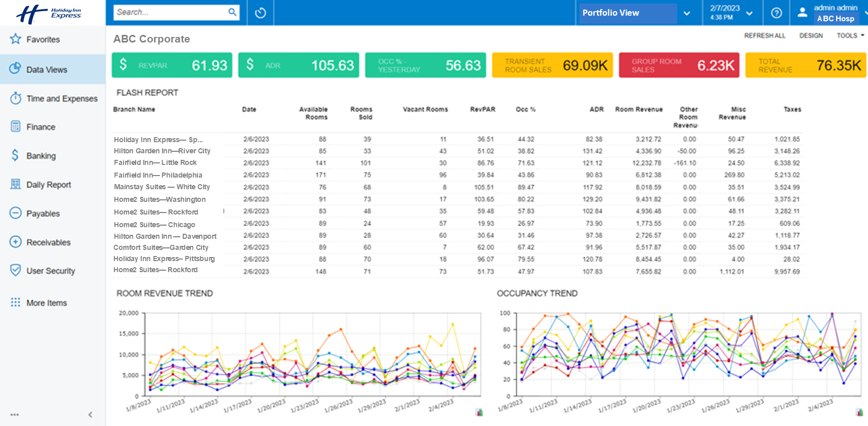Open the help question mark icon
The image size is (868, 426).
tap(776, 13)
